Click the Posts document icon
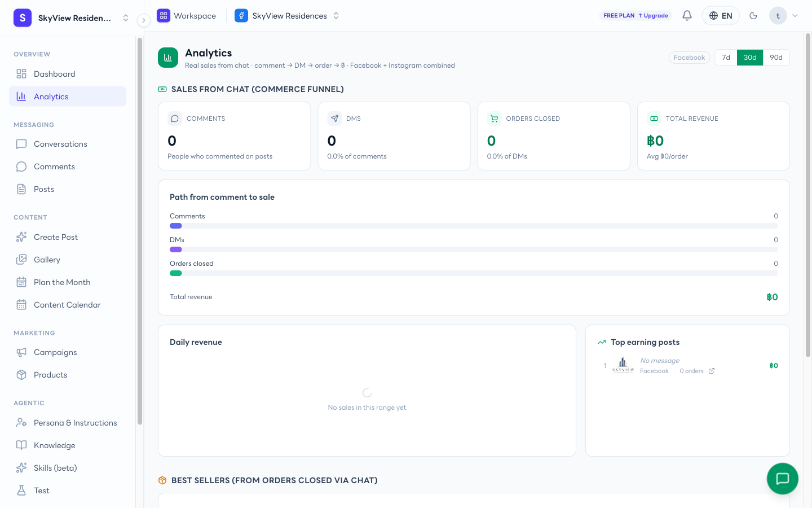The height and width of the screenshot is (508, 812). pos(21,189)
